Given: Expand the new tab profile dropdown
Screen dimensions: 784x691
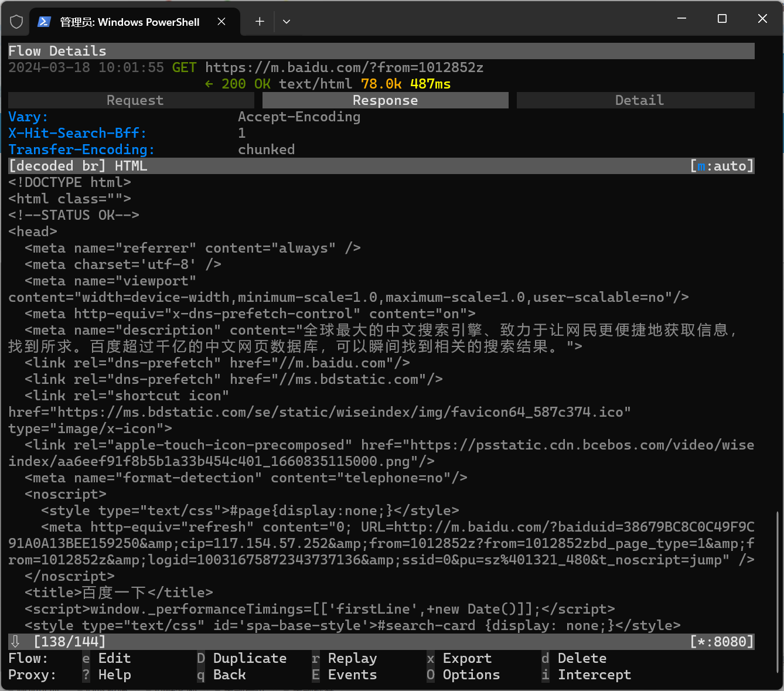Looking at the screenshot, I should (x=287, y=22).
